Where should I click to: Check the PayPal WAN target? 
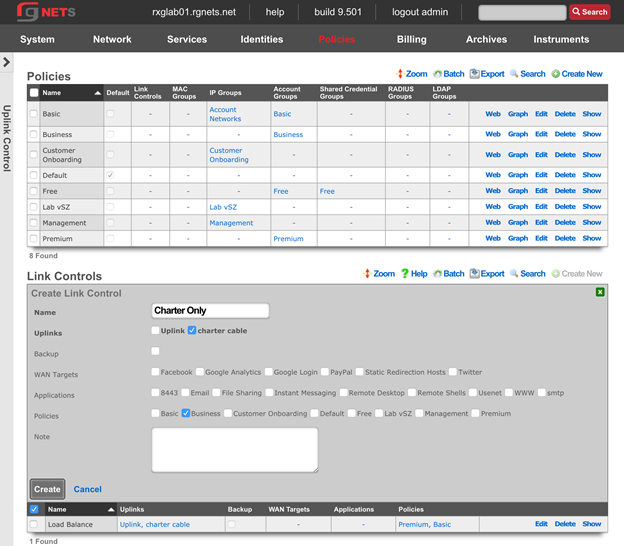(x=325, y=372)
